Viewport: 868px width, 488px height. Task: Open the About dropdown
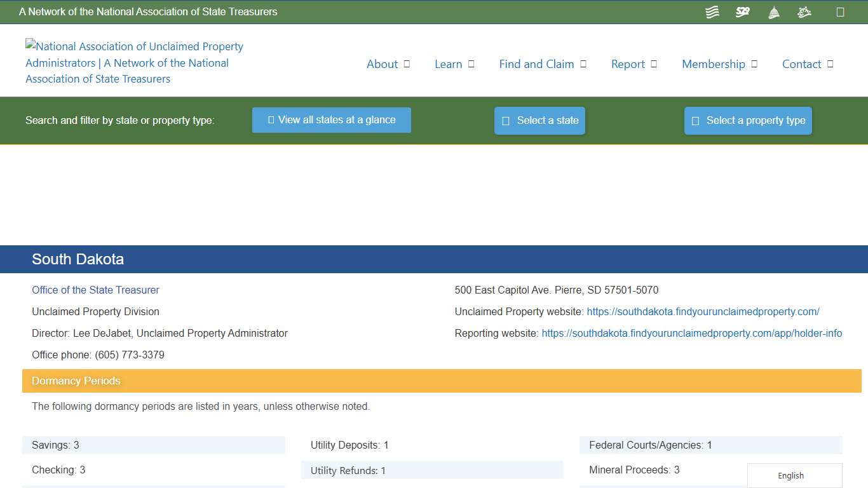click(388, 64)
